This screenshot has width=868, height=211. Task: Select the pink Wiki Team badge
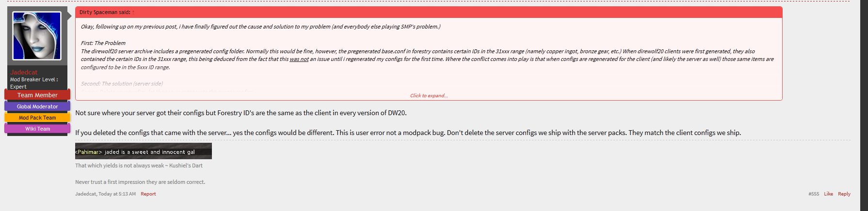click(37, 129)
